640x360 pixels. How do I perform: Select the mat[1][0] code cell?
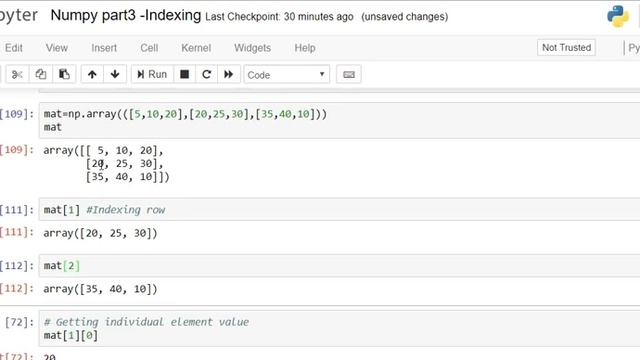point(340,329)
